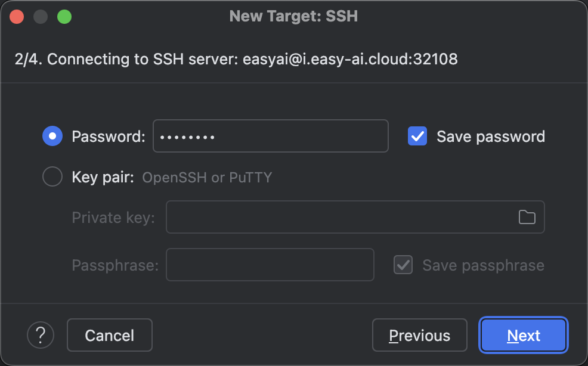Image resolution: width=588 pixels, height=366 pixels.
Task: Click the "Connecting to SSH server" step header
Action: [236, 59]
